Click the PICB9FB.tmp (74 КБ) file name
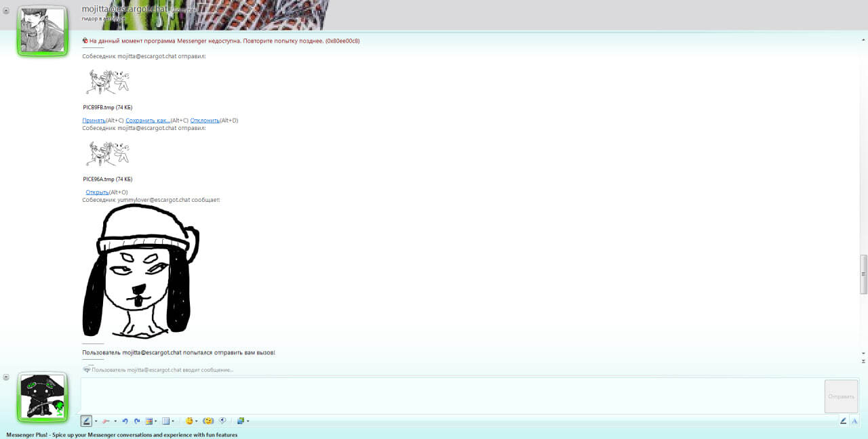Image resolution: width=868 pixels, height=439 pixels. 107,107
